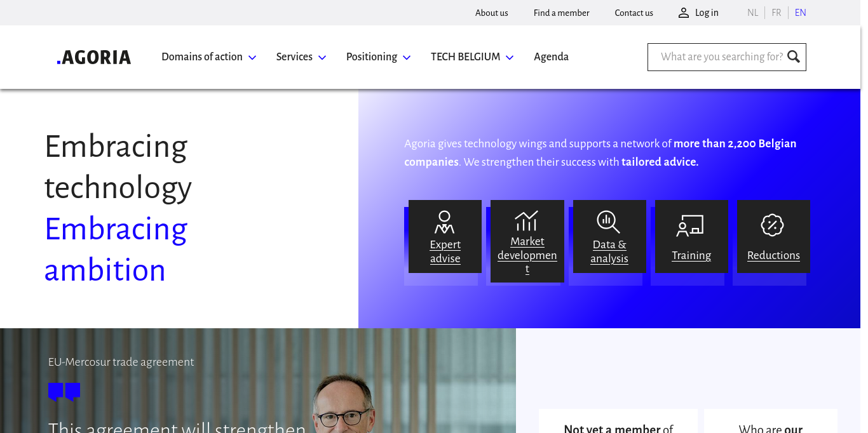The image size is (868, 433).
Task: Open the Contact us link
Action: [x=634, y=13]
